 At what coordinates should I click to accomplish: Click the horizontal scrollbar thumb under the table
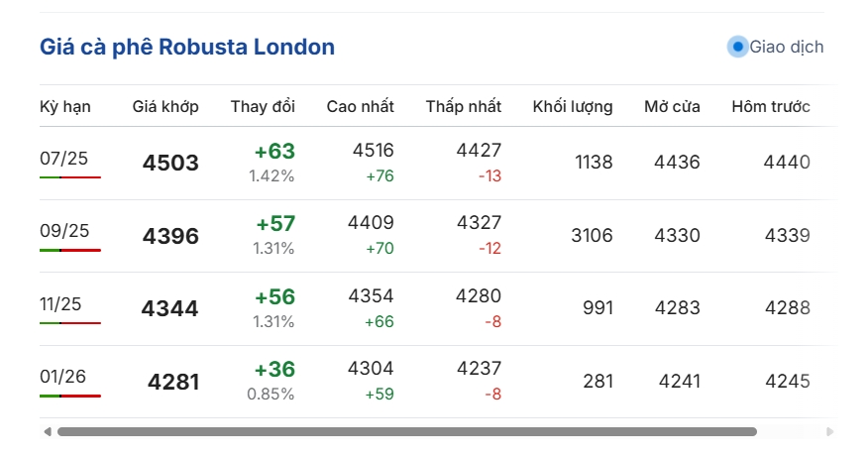pos(406,432)
